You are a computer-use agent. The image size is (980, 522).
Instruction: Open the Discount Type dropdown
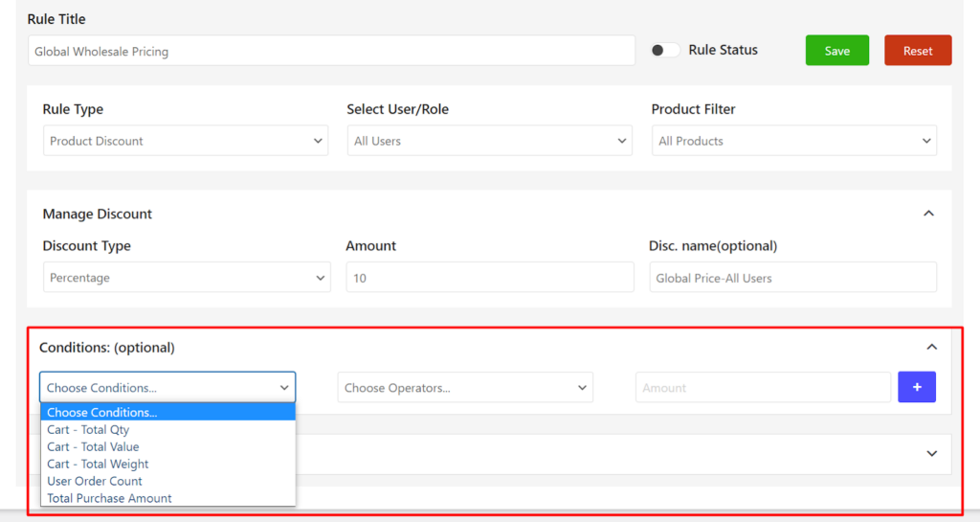click(x=187, y=277)
